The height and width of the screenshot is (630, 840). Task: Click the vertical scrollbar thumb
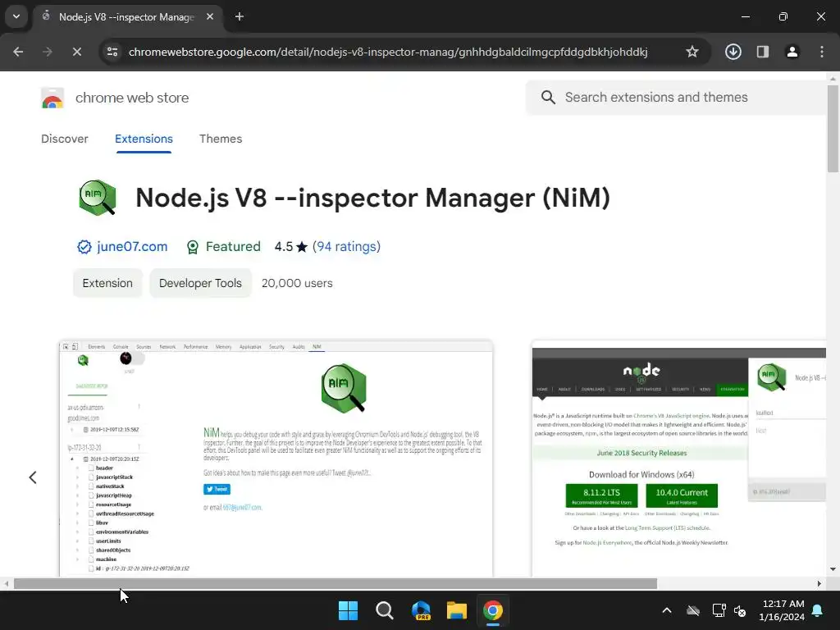[x=833, y=129]
